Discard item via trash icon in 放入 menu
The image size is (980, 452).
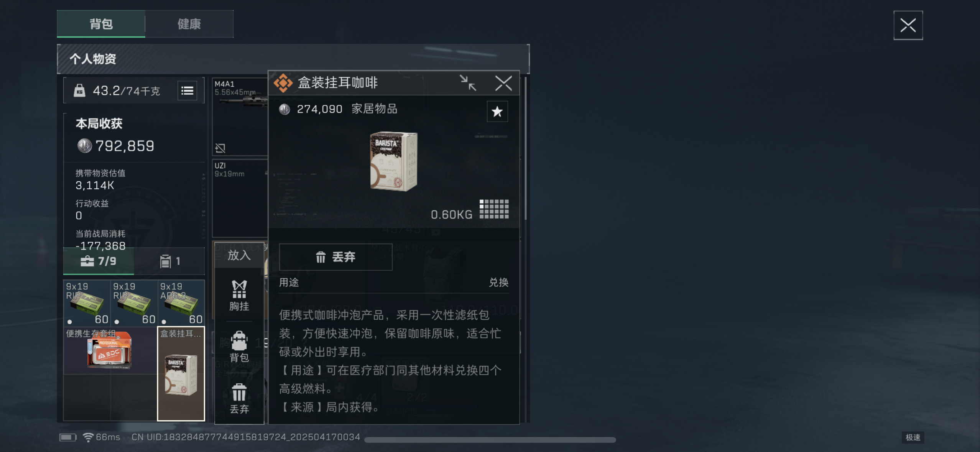[239, 399]
